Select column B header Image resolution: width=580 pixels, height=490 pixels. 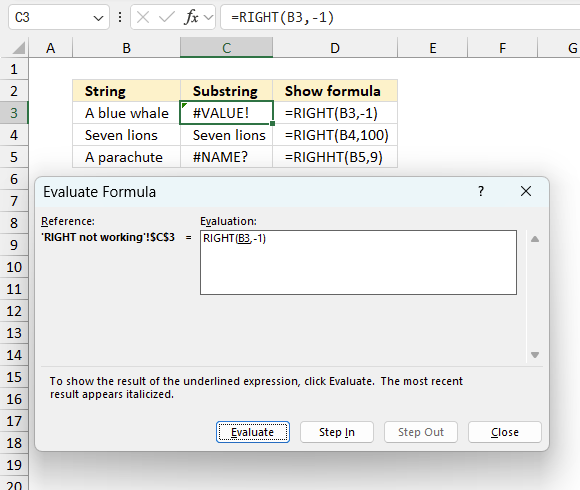pyautogui.click(x=127, y=48)
